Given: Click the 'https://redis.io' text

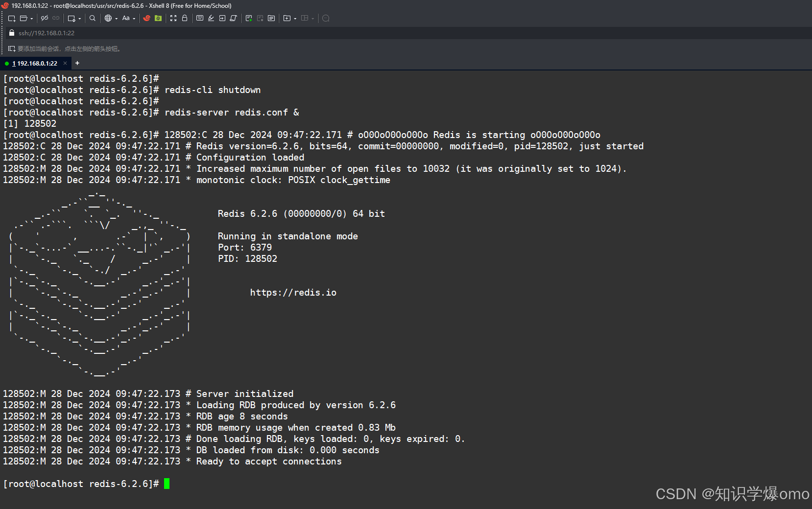Looking at the screenshot, I should (293, 293).
